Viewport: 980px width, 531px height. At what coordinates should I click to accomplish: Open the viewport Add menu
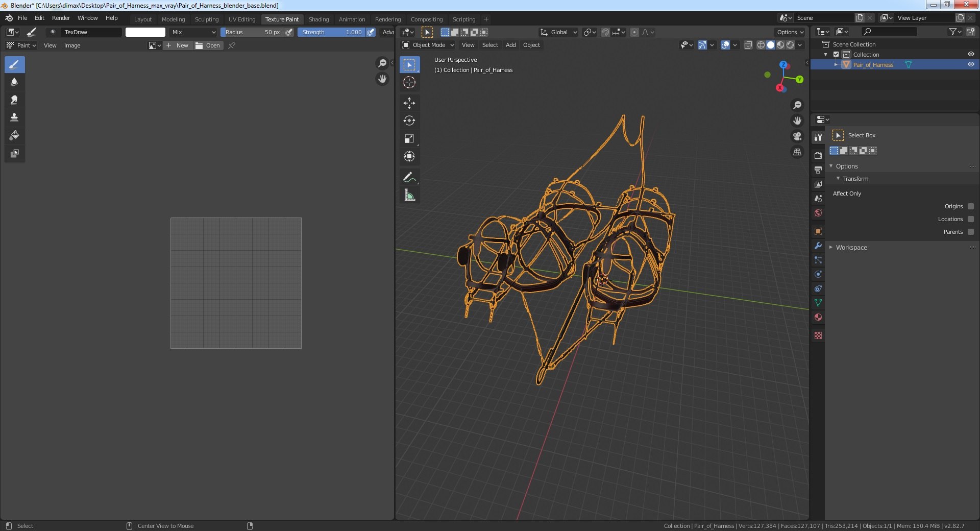pyautogui.click(x=510, y=45)
